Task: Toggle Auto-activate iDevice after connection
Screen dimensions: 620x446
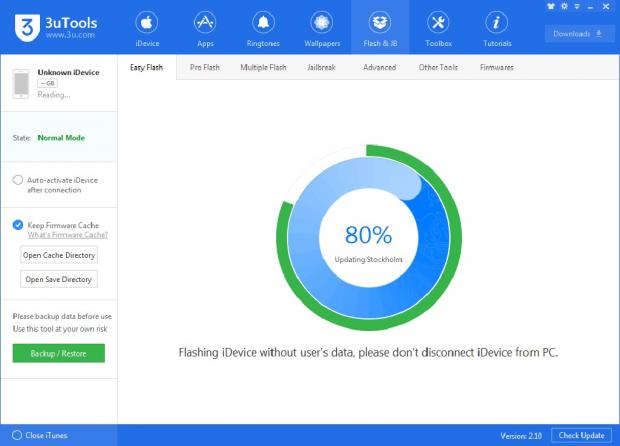Action: click(x=17, y=180)
